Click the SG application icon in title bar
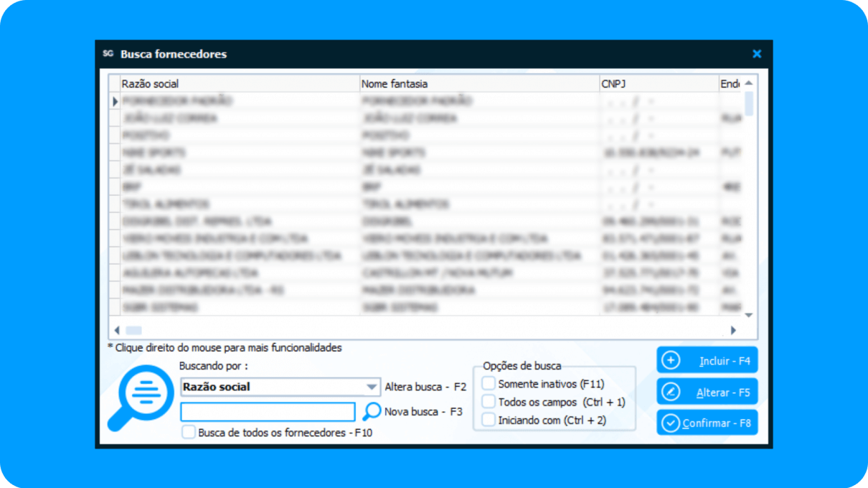This screenshot has width=868, height=488. (108, 54)
